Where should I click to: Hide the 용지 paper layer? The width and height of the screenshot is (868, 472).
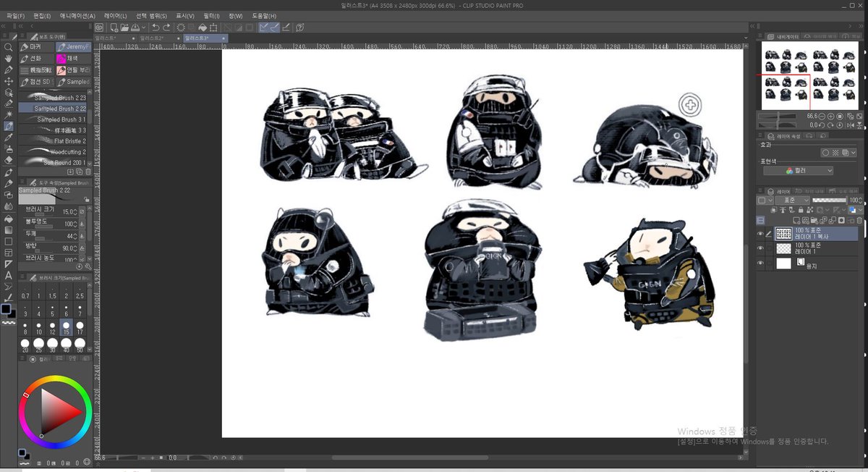click(759, 264)
